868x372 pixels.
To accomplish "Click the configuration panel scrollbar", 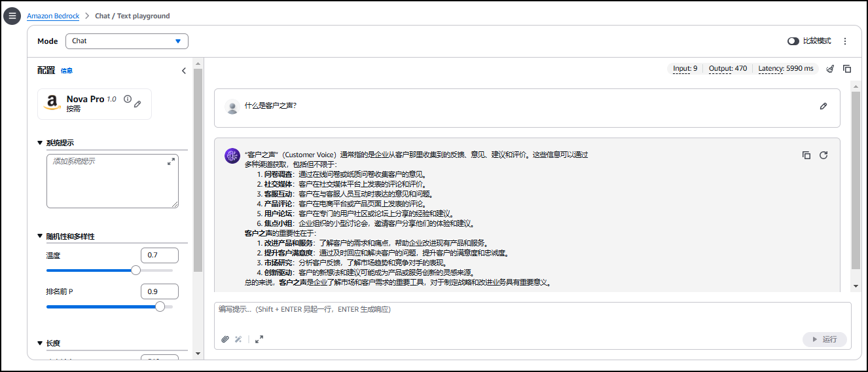I will point(198,170).
